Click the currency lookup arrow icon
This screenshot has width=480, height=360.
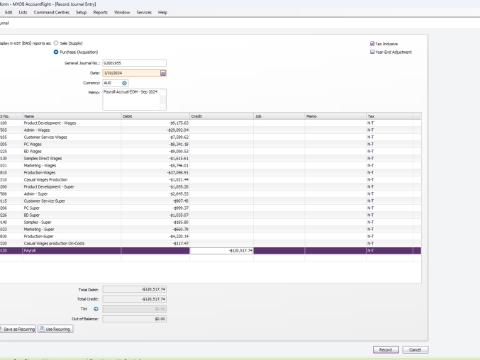[124, 83]
